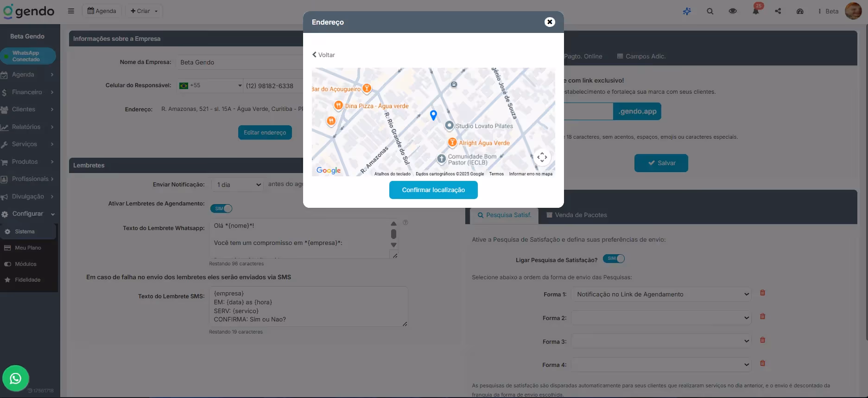
Task: Open Forma 3 dropdown
Action: click(x=661, y=341)
